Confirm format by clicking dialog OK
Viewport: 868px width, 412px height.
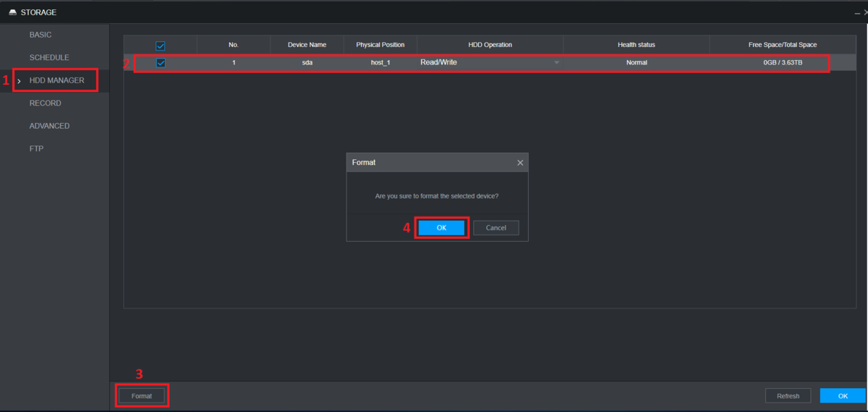[x=441, y=227]
